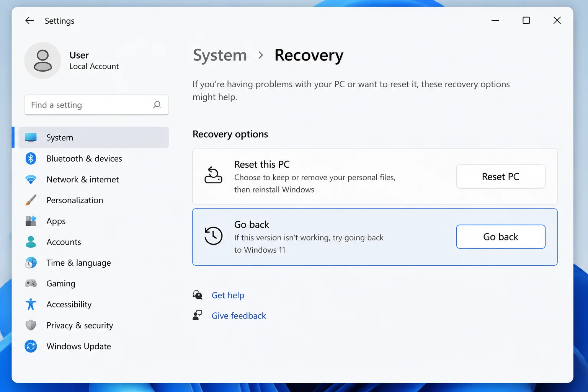Open the Apps settings page

(93, 221)
